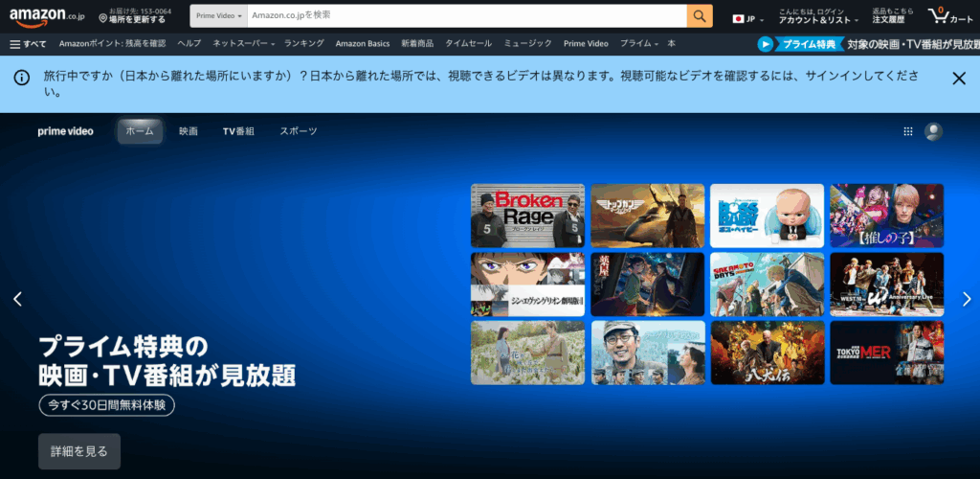The width and height of the screenshot is (980, 479).
Task: Click the blue play icon for プライム特典
Action: [x=765, y=44]
